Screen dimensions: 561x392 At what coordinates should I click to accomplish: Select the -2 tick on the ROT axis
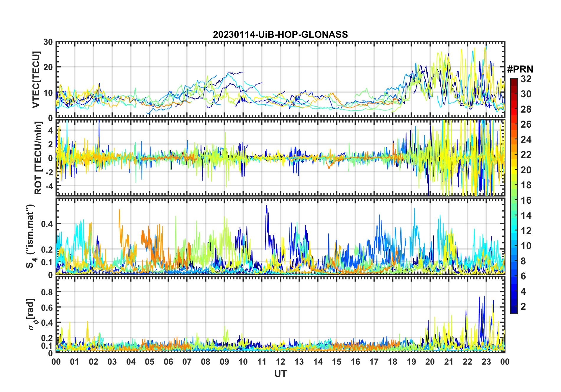pyautogui.click(x=49, y=172)
